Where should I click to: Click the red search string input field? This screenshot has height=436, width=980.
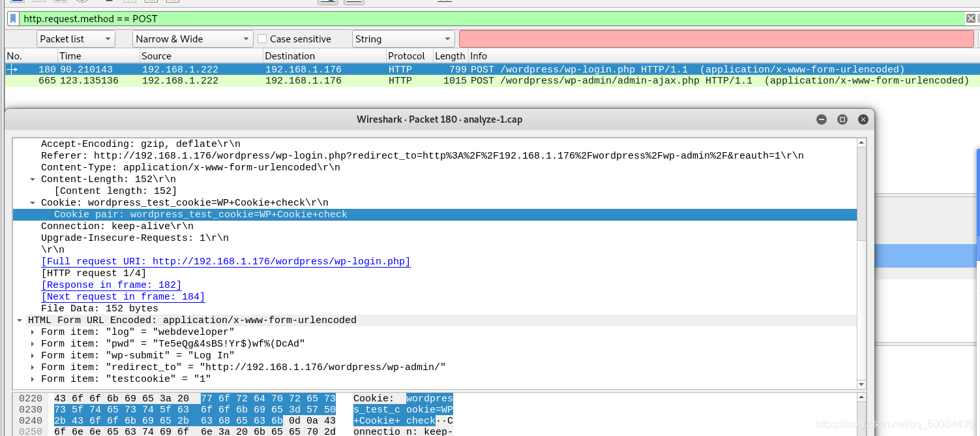pyautogui.click(x=717, y=39)
